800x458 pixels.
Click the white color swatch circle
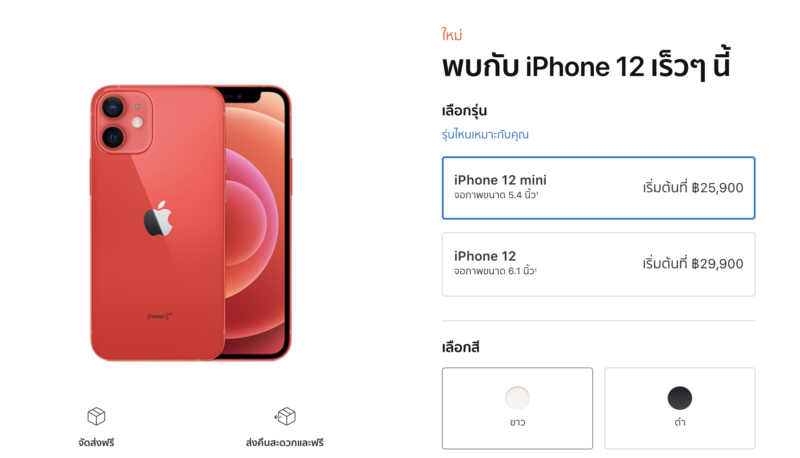click(x=517, y=398)
